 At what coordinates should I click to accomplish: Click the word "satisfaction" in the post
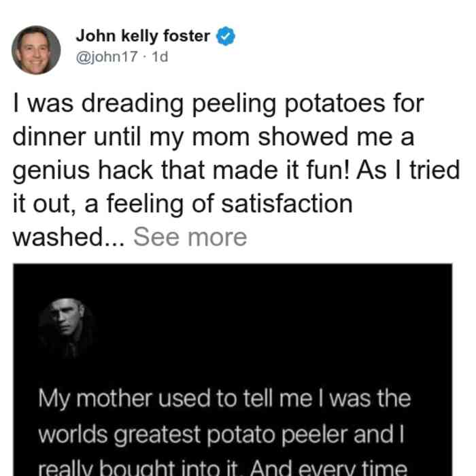[287, 204]
